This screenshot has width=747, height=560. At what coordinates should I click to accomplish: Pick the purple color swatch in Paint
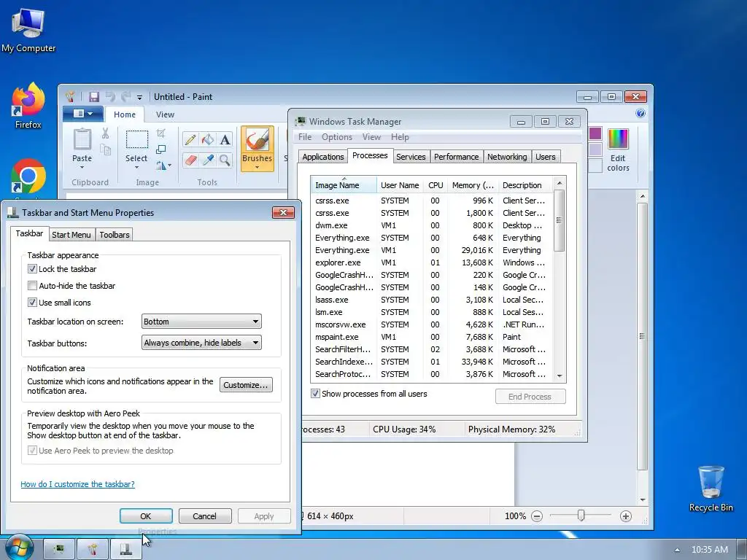tap(595, 133)
